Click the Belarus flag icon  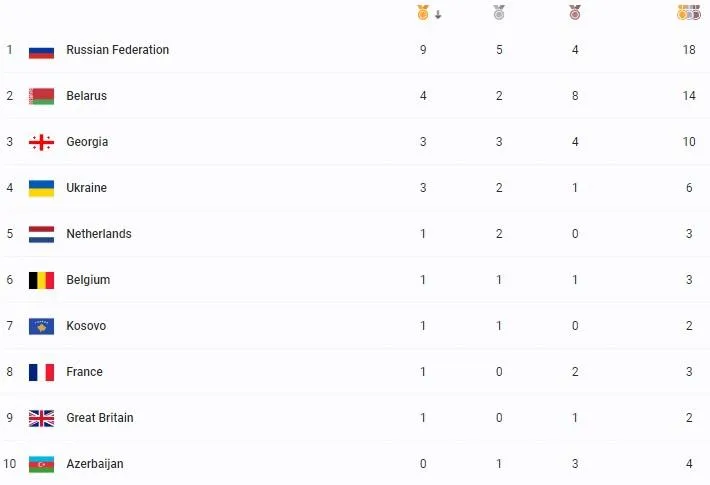(41, 96)
